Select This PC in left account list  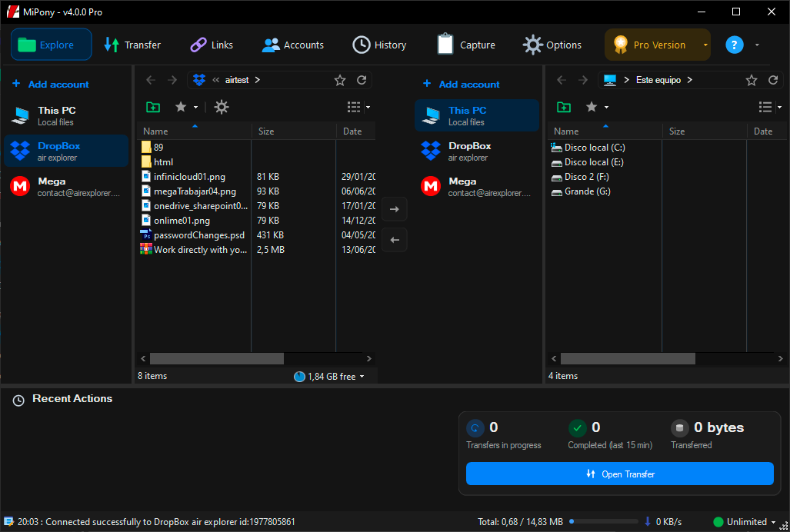pos(66,115)
